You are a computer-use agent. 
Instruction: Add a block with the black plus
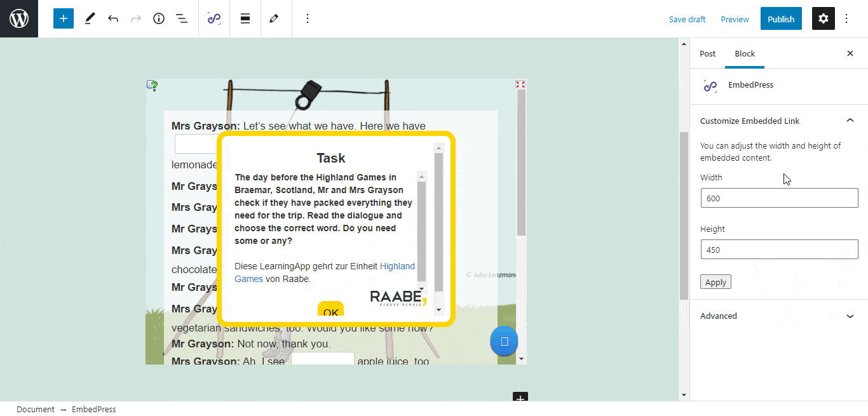(x=520, y=398)
